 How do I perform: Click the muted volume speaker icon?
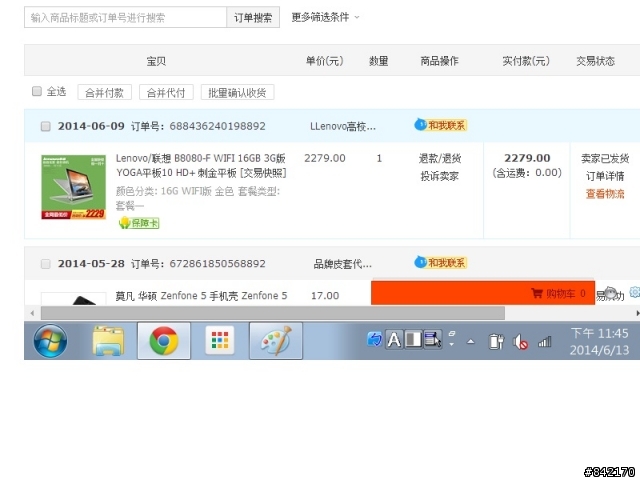[520, 342]
